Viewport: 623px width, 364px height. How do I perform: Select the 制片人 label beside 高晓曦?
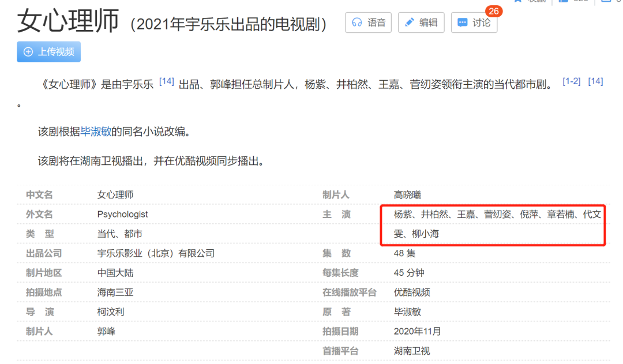coord(336,195)
